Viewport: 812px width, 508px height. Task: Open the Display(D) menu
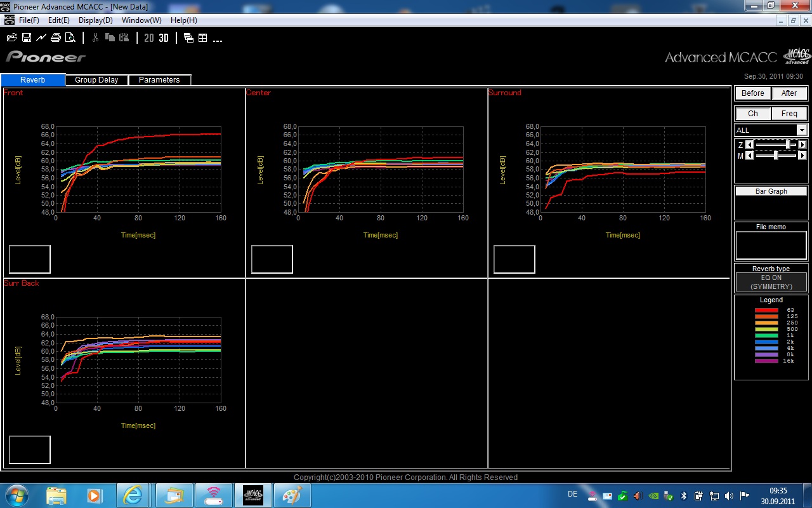[x=95, y=20]
